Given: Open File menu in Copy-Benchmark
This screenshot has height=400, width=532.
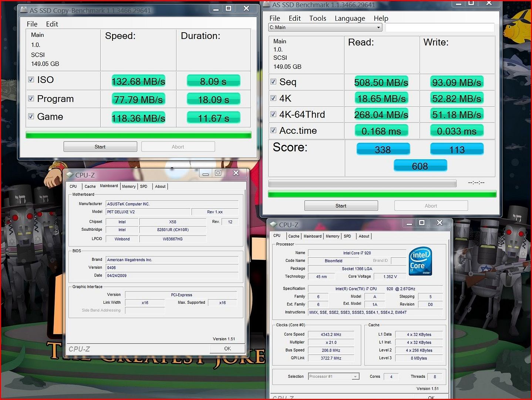Looking at the screenshot, I should (x=32, y=24).
